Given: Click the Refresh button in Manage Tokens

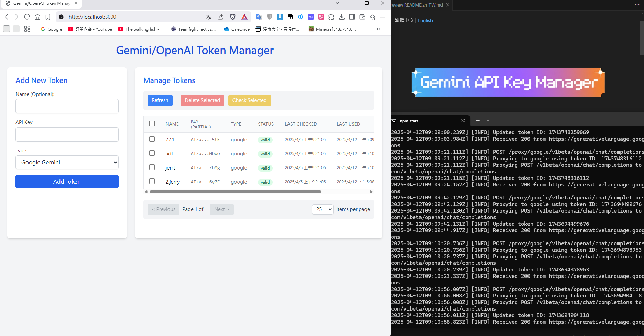Looking at the screenshot, I should [160, 100].
